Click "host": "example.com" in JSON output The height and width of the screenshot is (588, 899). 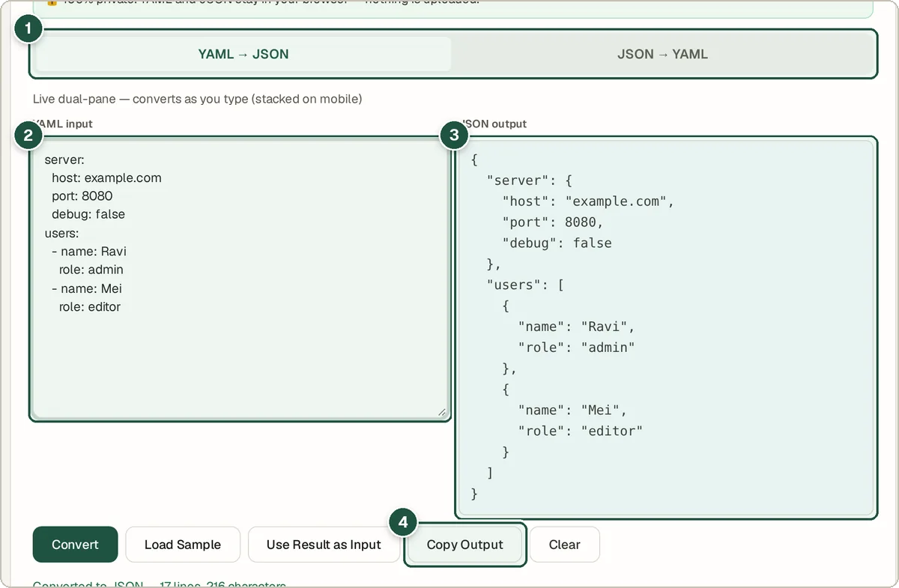pos(589,201)
